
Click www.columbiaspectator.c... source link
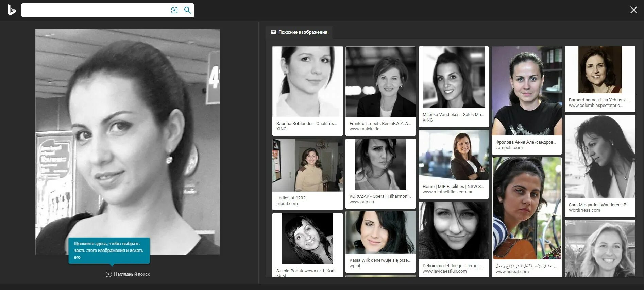click(x=596, y=105)
